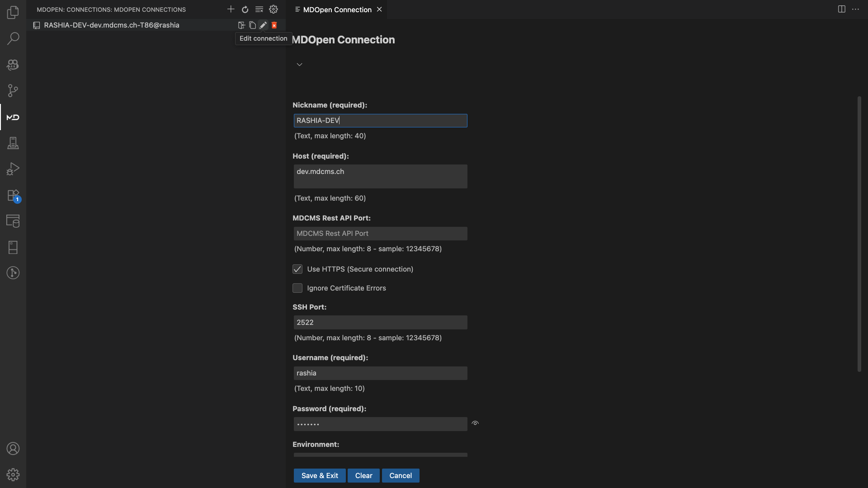The width and height of the screenshot is (868, 488).
Task: Open the MD extension sidebar view
Action: coord(13,117)
